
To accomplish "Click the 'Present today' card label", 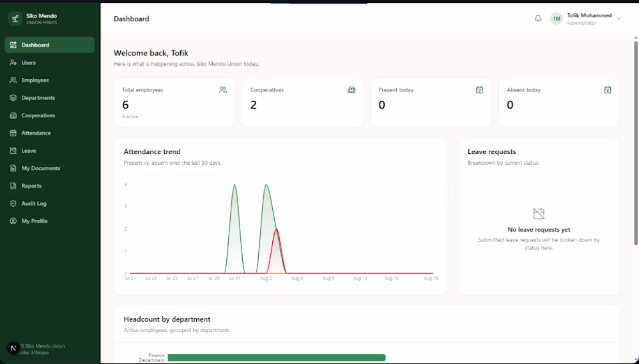I will point(396,90).
